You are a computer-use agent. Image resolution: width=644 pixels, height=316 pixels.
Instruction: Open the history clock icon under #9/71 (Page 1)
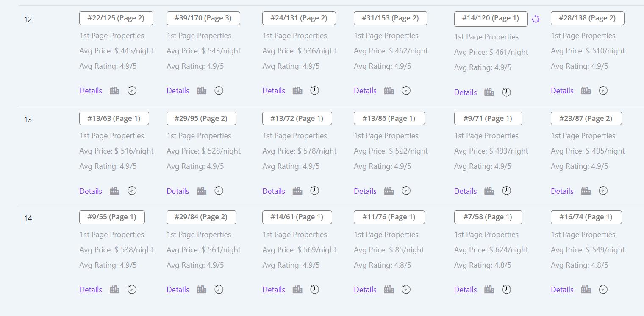(x=506, y=191)
